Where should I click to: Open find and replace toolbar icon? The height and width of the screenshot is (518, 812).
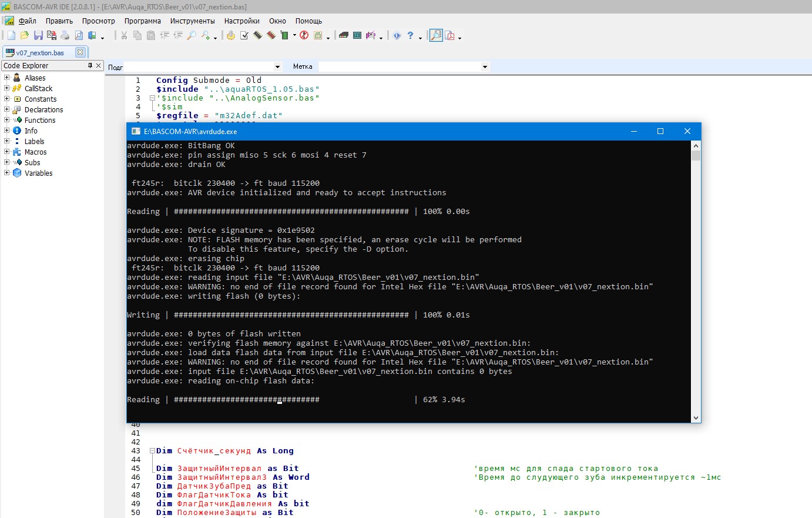click(x=206, y=35)
